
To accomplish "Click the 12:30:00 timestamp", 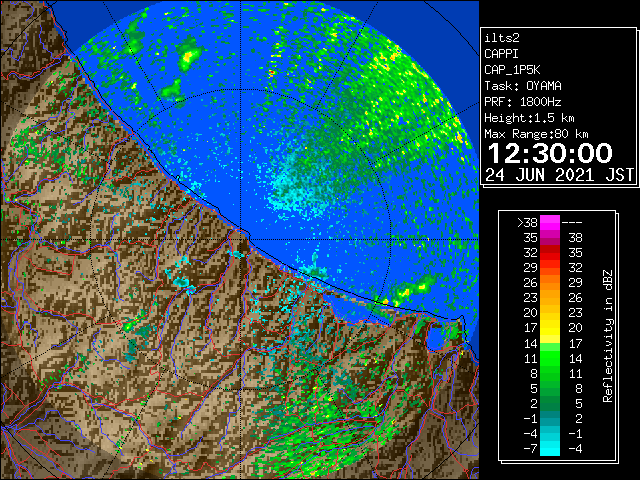I will pos(550,153).
